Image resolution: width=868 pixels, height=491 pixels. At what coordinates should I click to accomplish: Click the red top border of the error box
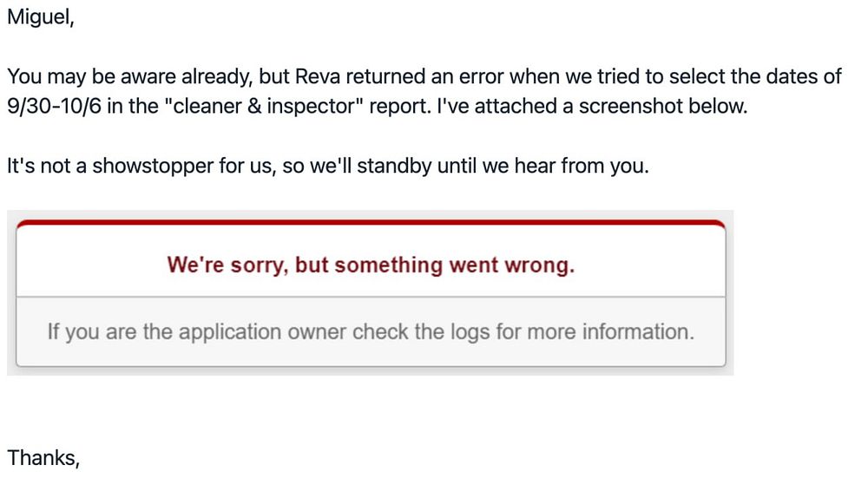(x=371, y=223)
